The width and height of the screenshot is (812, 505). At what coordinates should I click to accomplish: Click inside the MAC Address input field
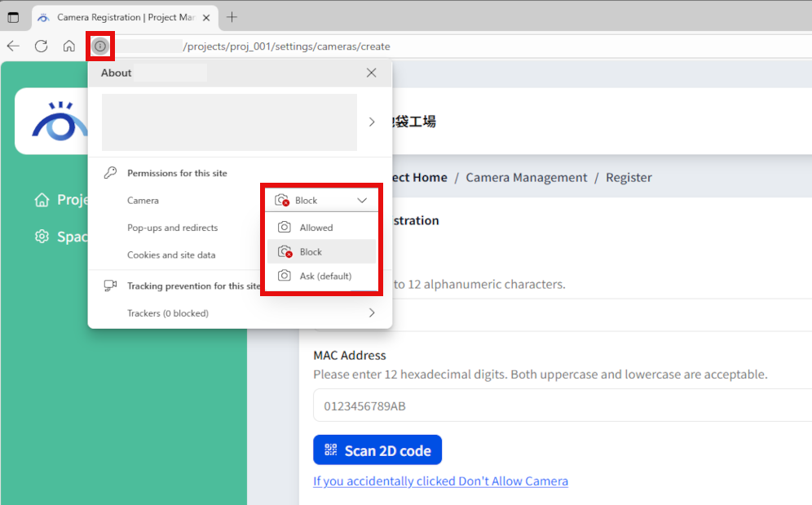[x=489, y=405]
